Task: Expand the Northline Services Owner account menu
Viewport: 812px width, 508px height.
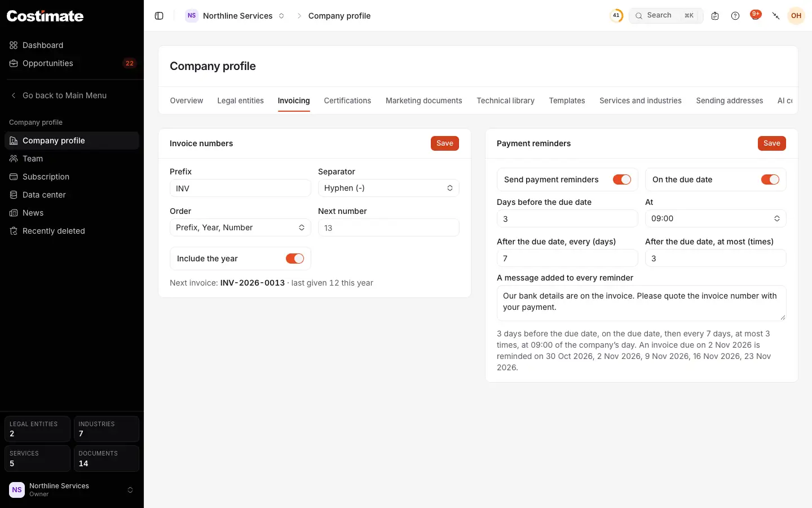Action: (72, 490)
